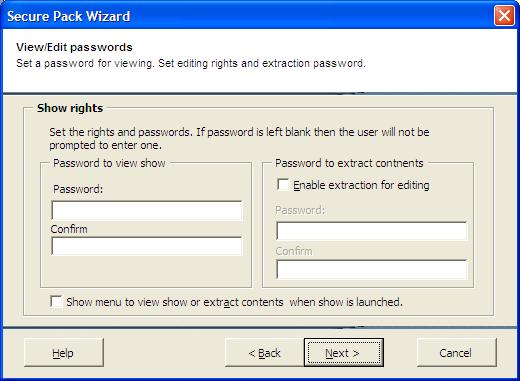
Task: Select the extraction Confirm input box
Action: 372,269
